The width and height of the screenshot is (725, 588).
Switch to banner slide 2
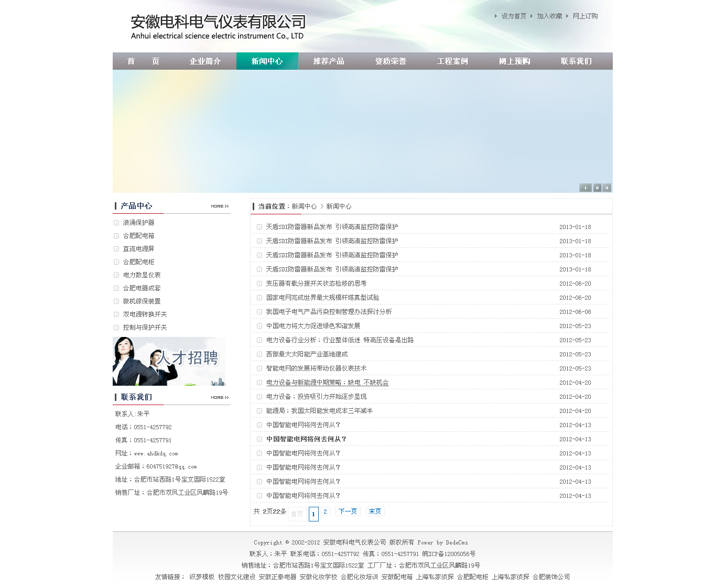click(597, 188)
